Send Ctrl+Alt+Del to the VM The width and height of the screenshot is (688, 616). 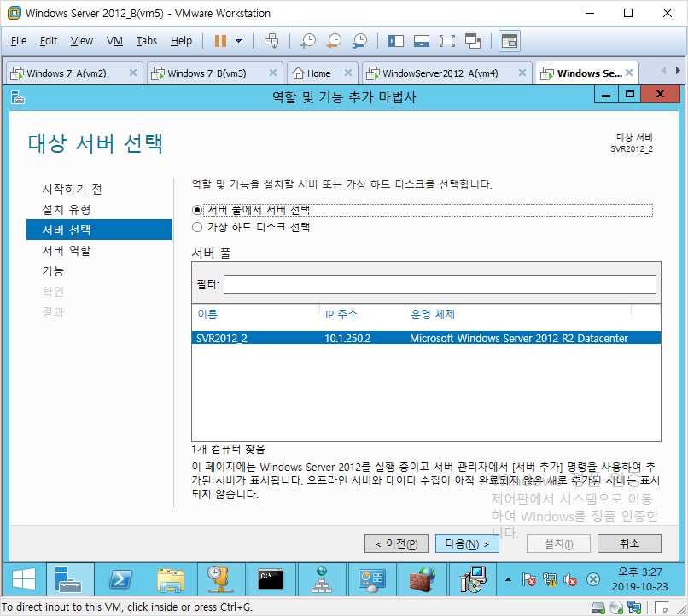pyautogui.click(x=271, y=41)
